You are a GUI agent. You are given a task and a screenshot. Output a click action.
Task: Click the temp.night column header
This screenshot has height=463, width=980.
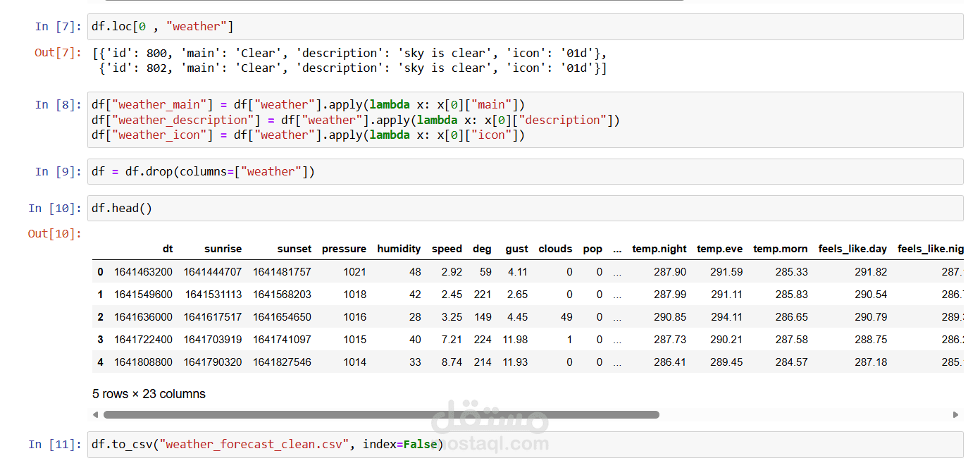(659, 249)
